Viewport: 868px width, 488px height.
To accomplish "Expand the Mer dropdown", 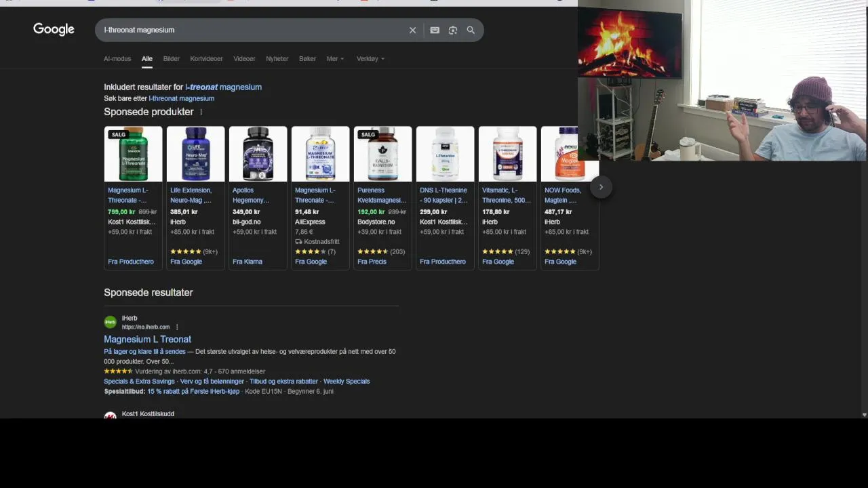I will [x=335, y=59].
